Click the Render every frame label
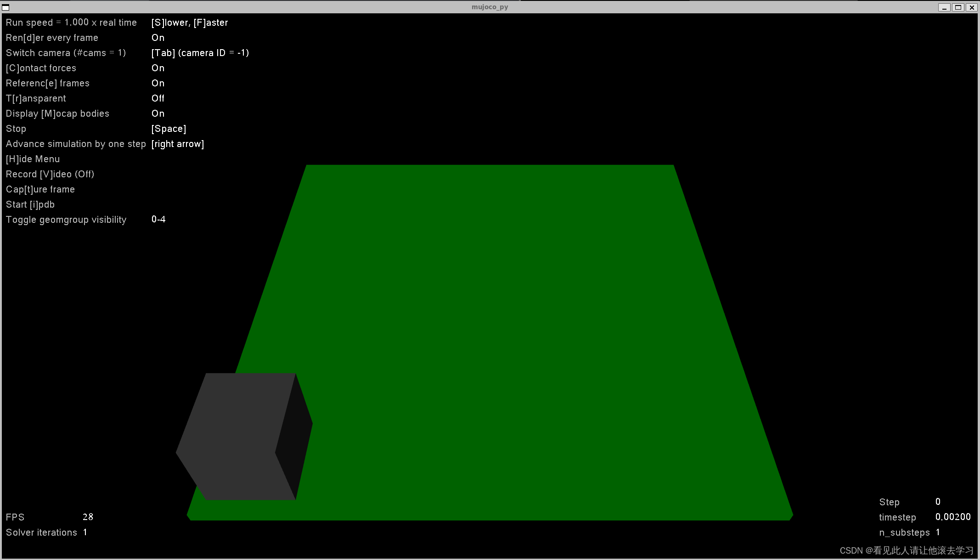Viewport: 980px width, 560px height. (52, 38)
